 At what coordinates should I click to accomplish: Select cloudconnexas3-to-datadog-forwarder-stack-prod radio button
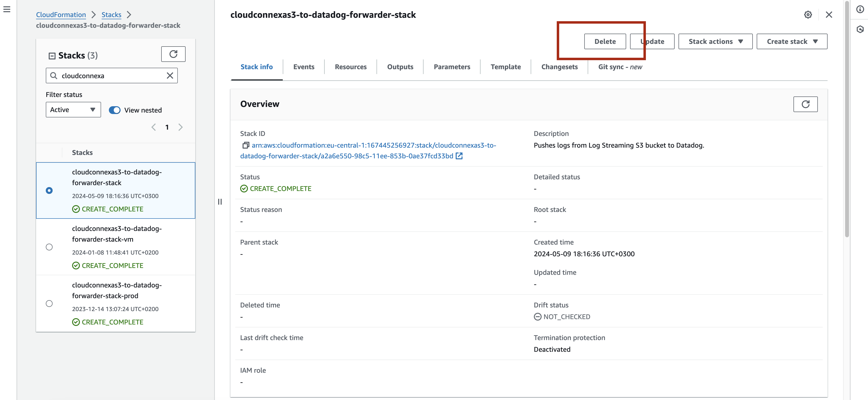click(x=49, y=304)
